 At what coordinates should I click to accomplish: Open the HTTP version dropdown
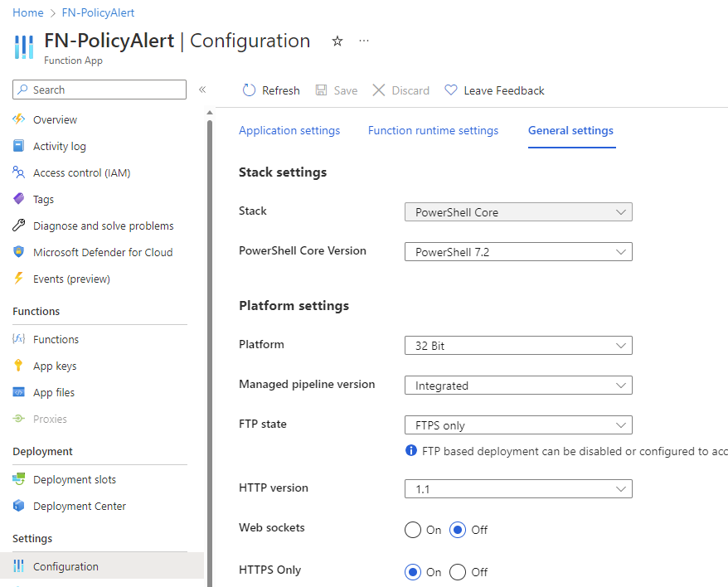pos(518,489)
